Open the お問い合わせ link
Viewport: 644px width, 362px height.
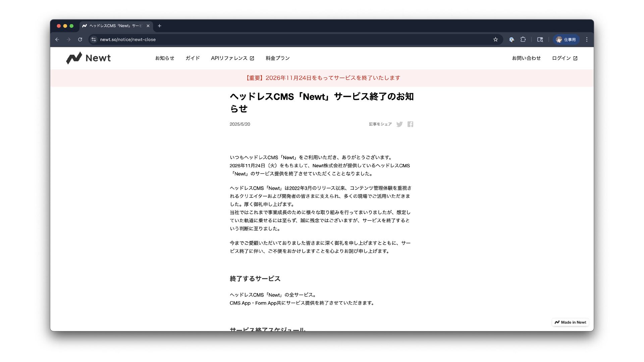(526, 58)
